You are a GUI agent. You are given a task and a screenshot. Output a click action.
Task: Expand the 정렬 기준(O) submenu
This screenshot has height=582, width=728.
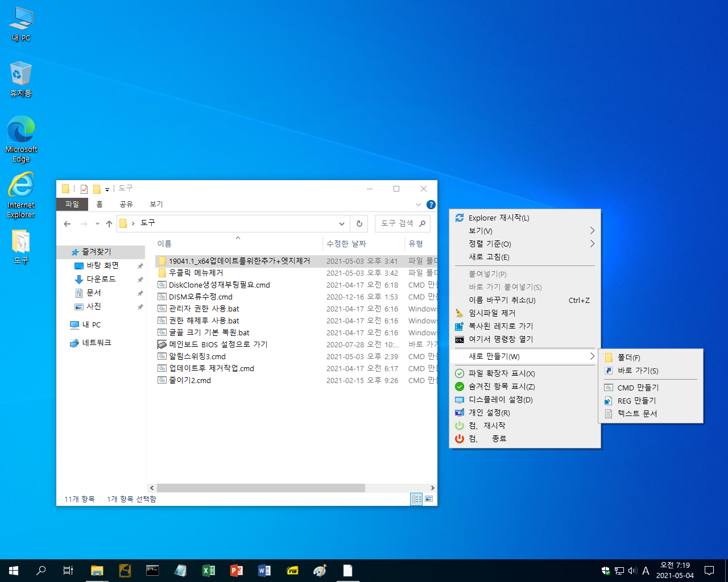click(x=524, y=244)
